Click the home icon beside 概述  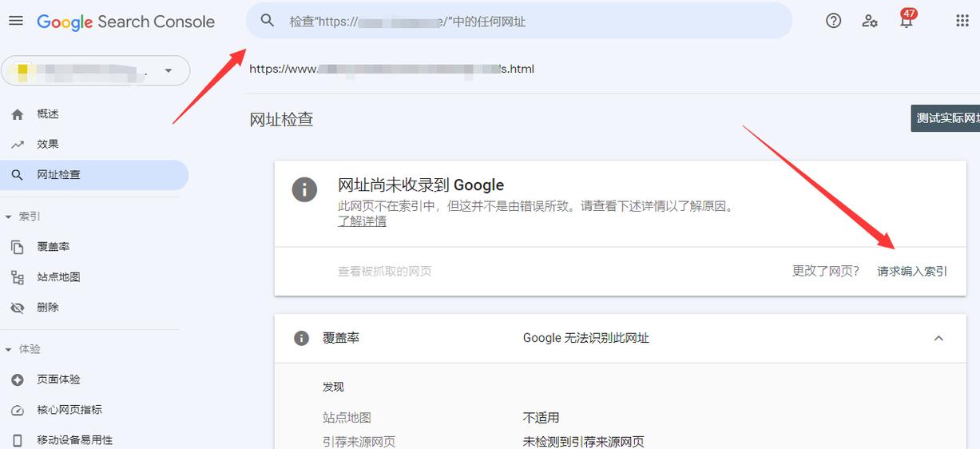click(x=18, y=114)
